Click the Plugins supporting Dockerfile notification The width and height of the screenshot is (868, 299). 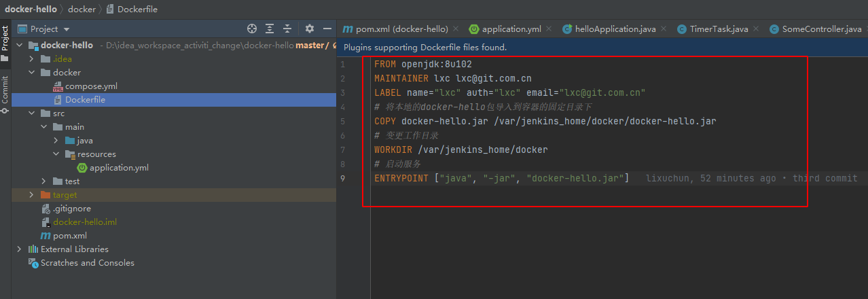tap(425, 48)
